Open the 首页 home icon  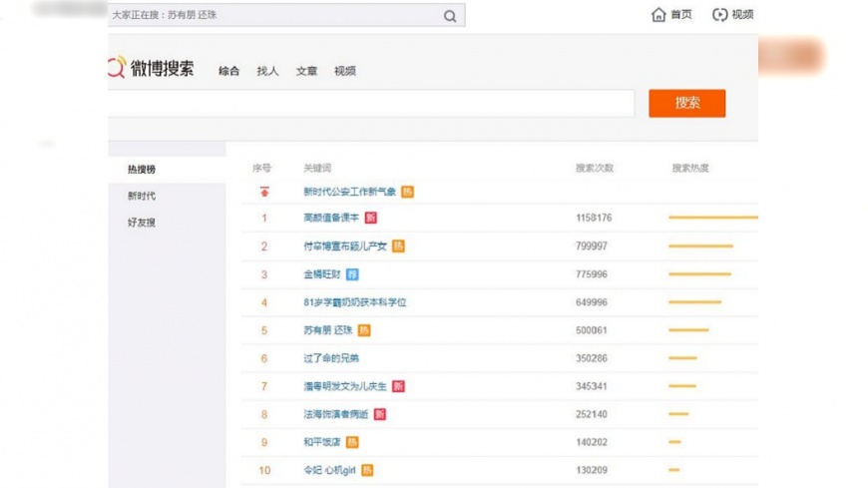click(x=658, y=14)
